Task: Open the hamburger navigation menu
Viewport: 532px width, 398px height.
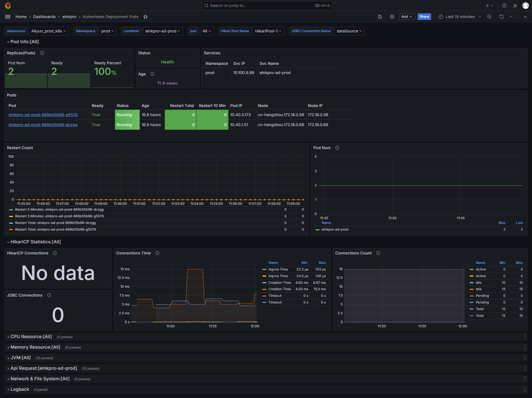Action: pyautogui.click(x=8, y=17)
